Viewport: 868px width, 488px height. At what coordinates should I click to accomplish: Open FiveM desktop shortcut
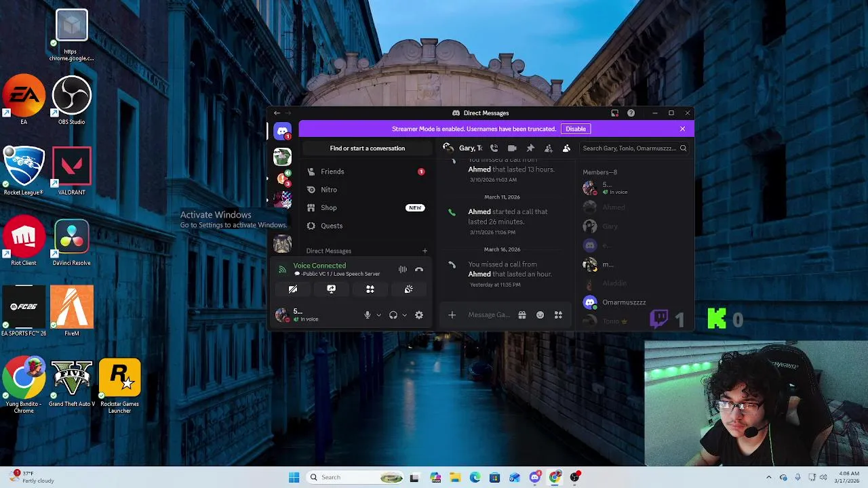tap(72, 311)
